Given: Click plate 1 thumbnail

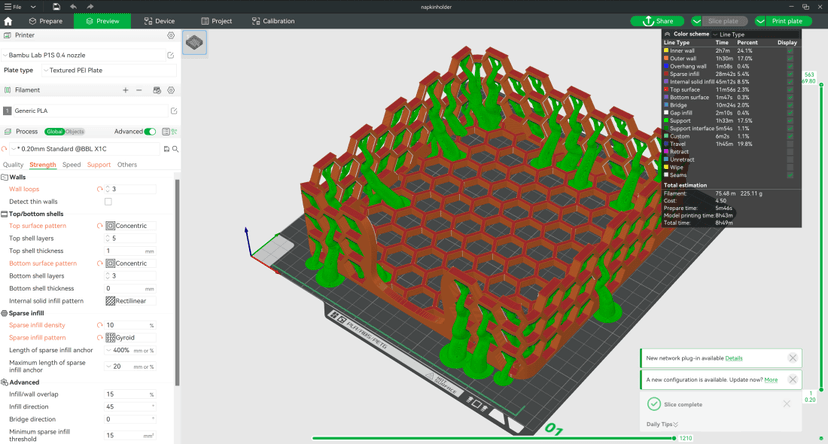Looking at the screenshot, I should [x=194, y=43].
